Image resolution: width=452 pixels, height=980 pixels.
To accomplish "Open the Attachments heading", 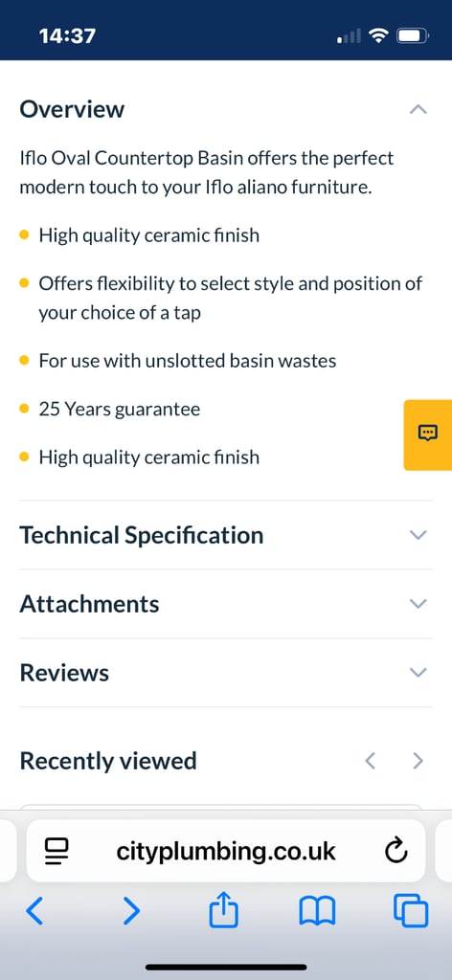I will [x=89, y=605].
